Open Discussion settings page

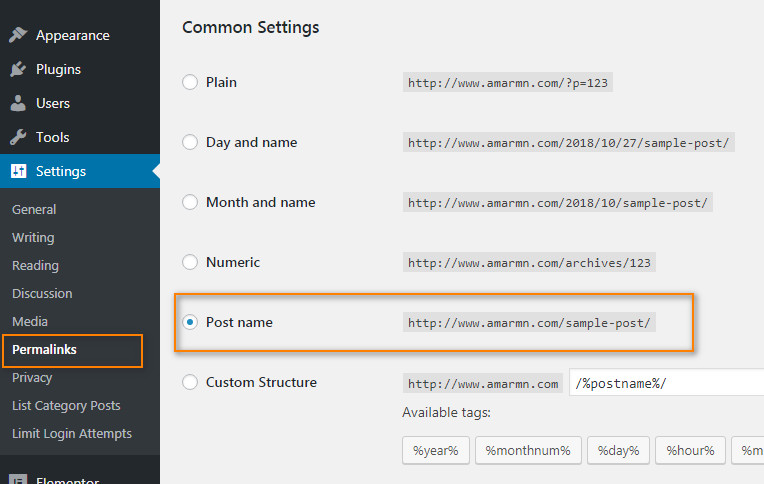42,293
